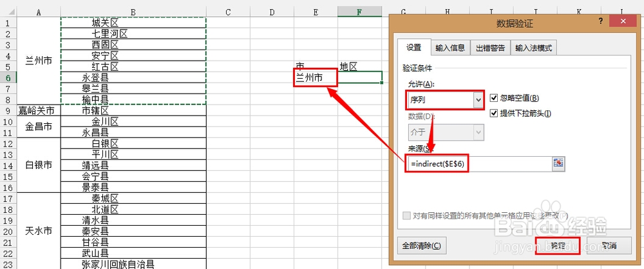Click the 西固区 cell
644x269 pixels.
tap(133, 45)
